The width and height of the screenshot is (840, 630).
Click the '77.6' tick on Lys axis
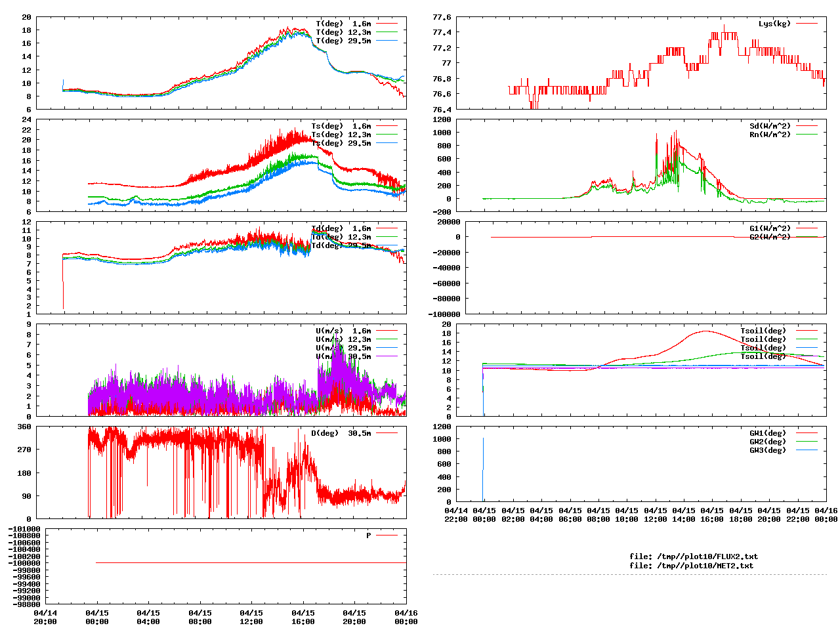pyautogui.click(x=442, y=17)
